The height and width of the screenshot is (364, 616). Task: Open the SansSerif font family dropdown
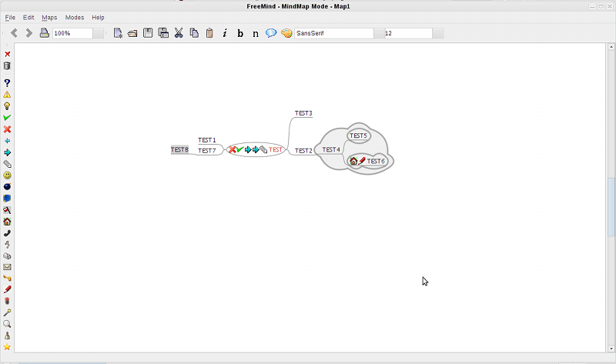pos(378,33)
